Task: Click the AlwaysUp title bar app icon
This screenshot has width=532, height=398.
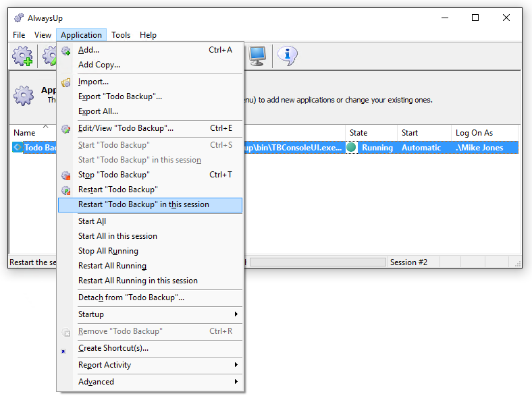Action: pos(19,18)
